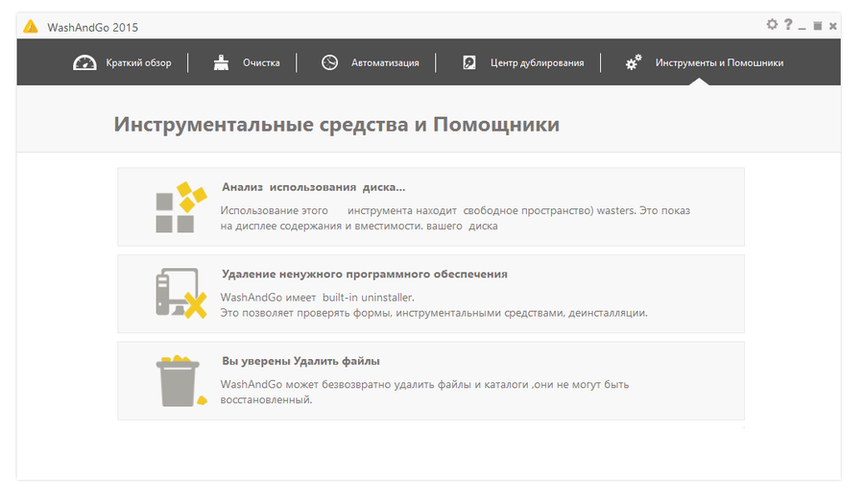Image resolution: width=864 pixels, height=504 pixels.
Task: Switch to the Очистка tab
Action: [x=247, y=62]
